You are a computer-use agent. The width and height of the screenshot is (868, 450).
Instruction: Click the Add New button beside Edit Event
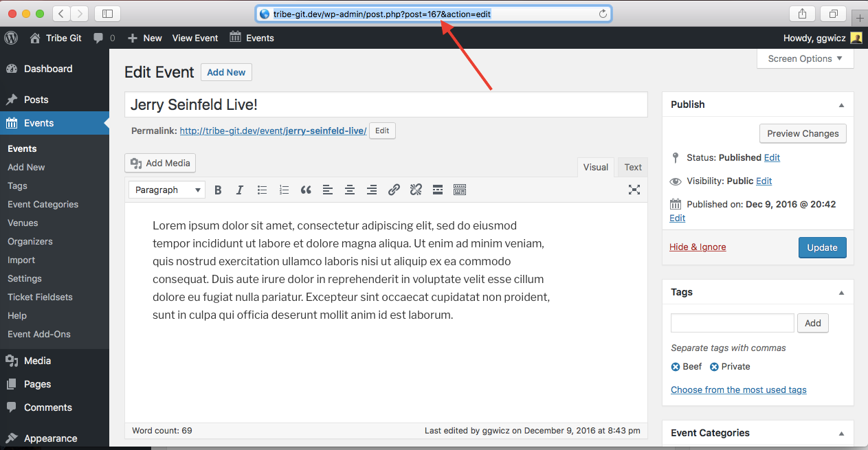[x=226, y=72]
